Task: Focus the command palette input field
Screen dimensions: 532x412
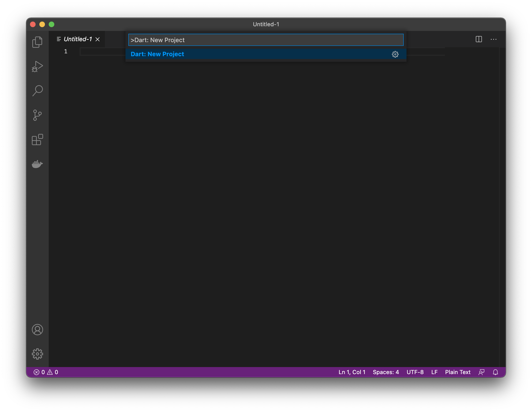Action: 266,40
